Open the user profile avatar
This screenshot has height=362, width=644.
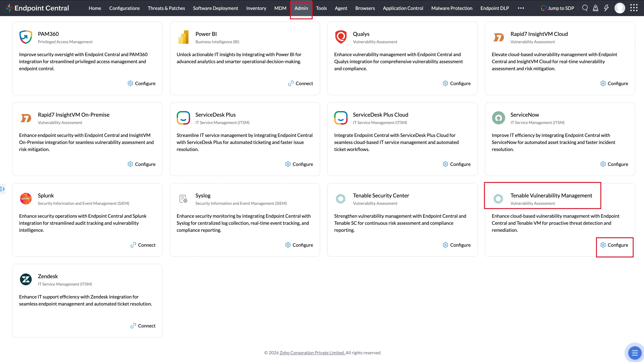620,8
